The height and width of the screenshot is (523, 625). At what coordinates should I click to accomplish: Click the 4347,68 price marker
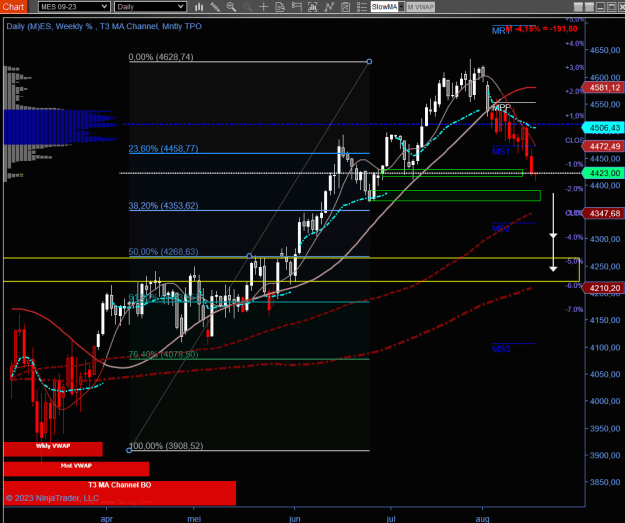(603, 213)
